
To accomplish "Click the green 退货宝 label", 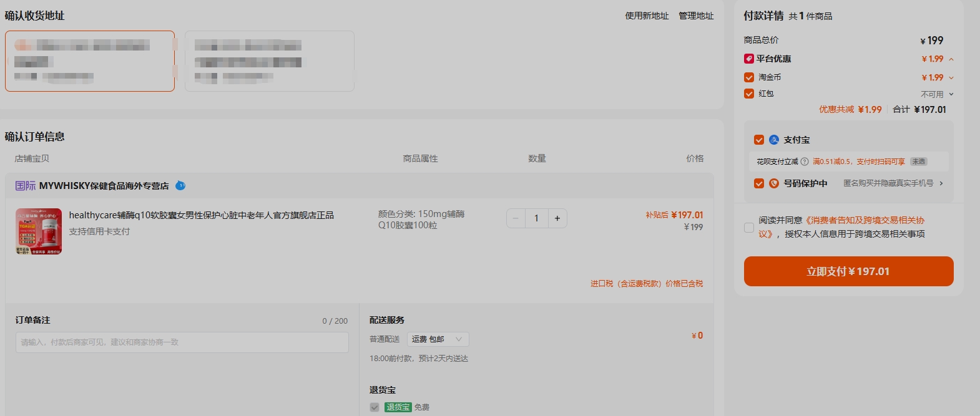I will tap(398, 407).
